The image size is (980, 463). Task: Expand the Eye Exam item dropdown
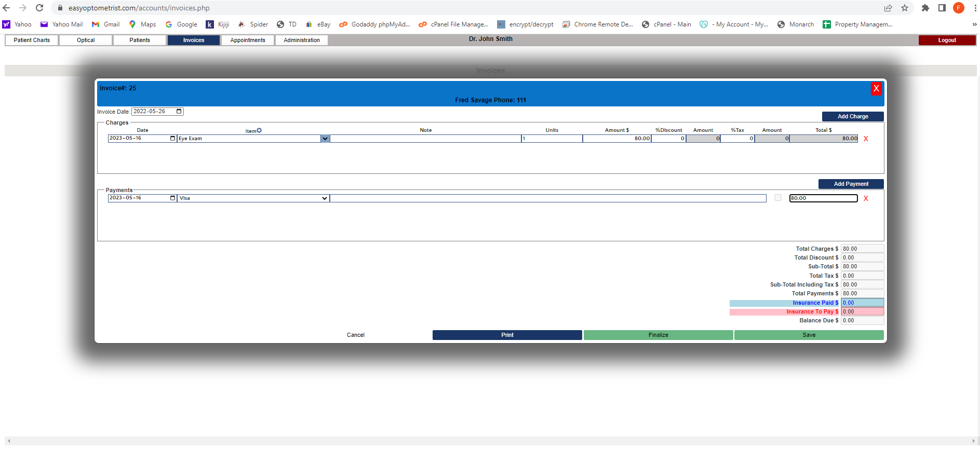(x=325, y=139)
